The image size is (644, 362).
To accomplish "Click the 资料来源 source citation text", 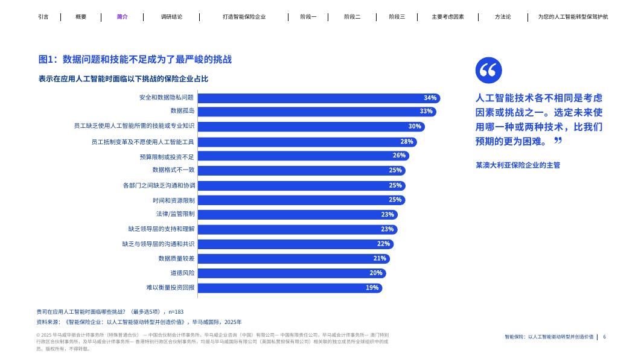I will [x=139, y=322].
